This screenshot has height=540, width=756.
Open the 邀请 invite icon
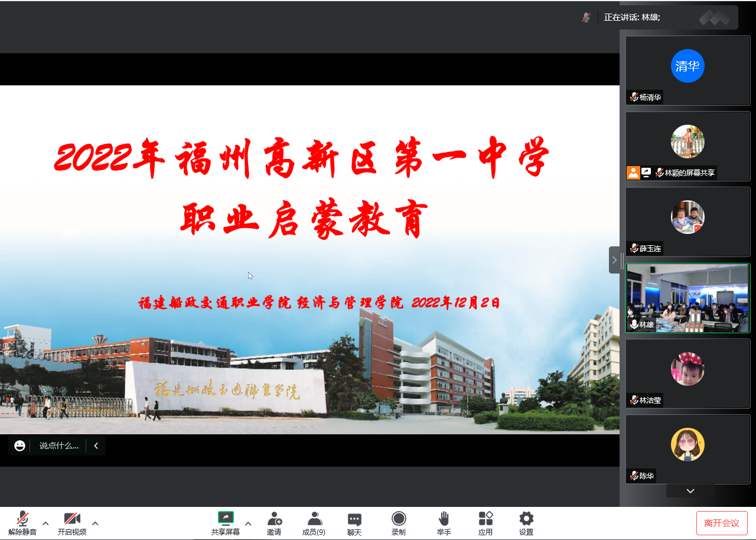pos(274,519)
